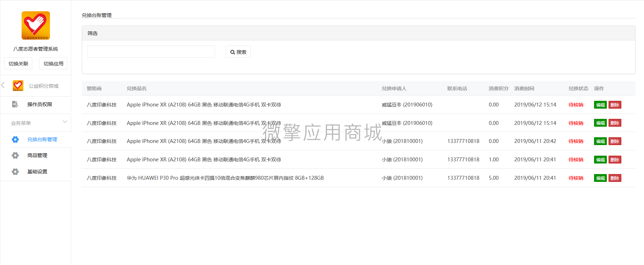644x265 pixels.
Task: Collapse the 业务菜单 section chevron
Action: click(x=65, y=122)
